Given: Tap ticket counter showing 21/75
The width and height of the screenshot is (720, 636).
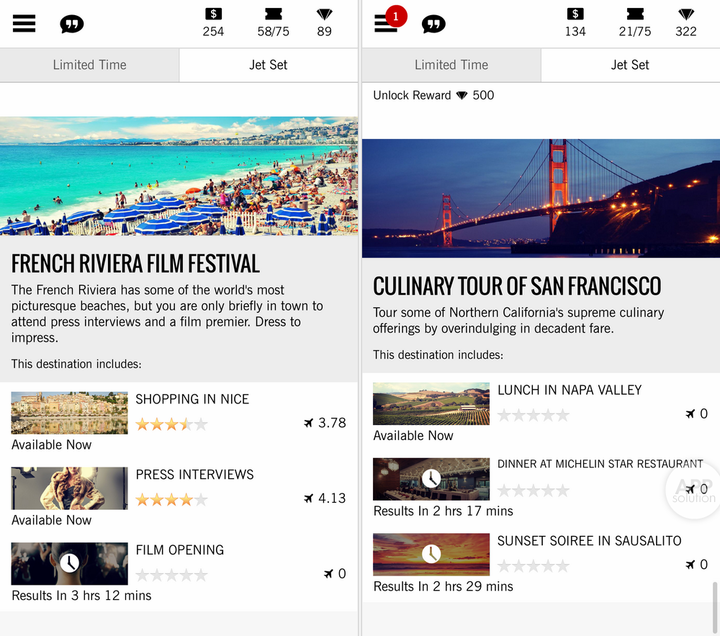Looking at the screenshot, I should click(x=634, y=23).
